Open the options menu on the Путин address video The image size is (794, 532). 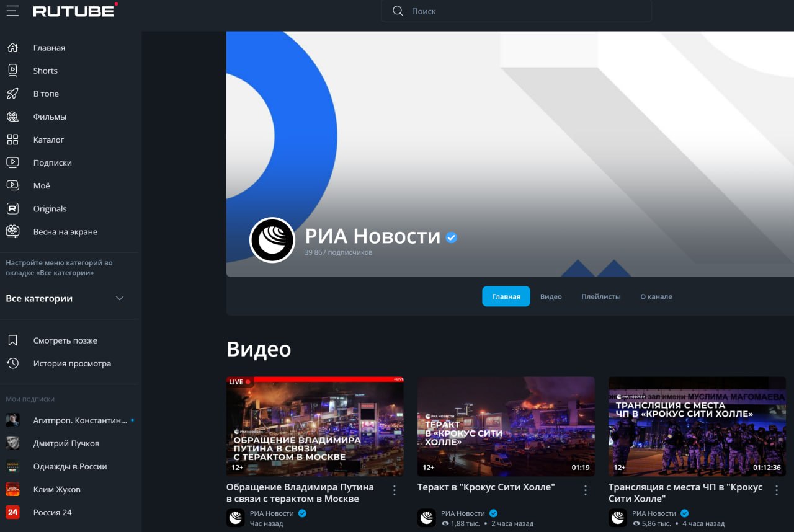[394, 490]
